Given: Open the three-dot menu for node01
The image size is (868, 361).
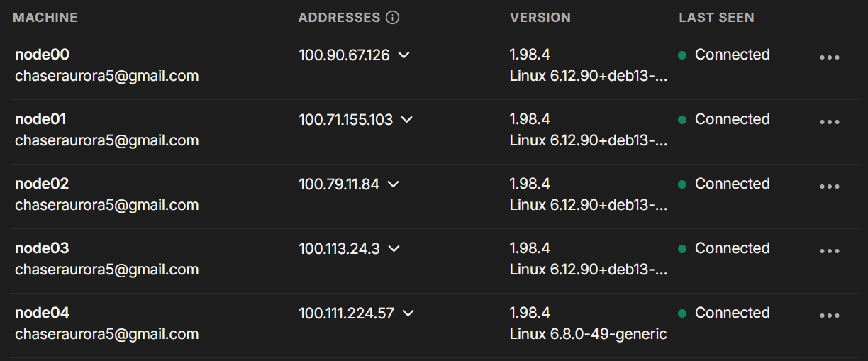Looking at the screenshot, I should coord(829,122).
